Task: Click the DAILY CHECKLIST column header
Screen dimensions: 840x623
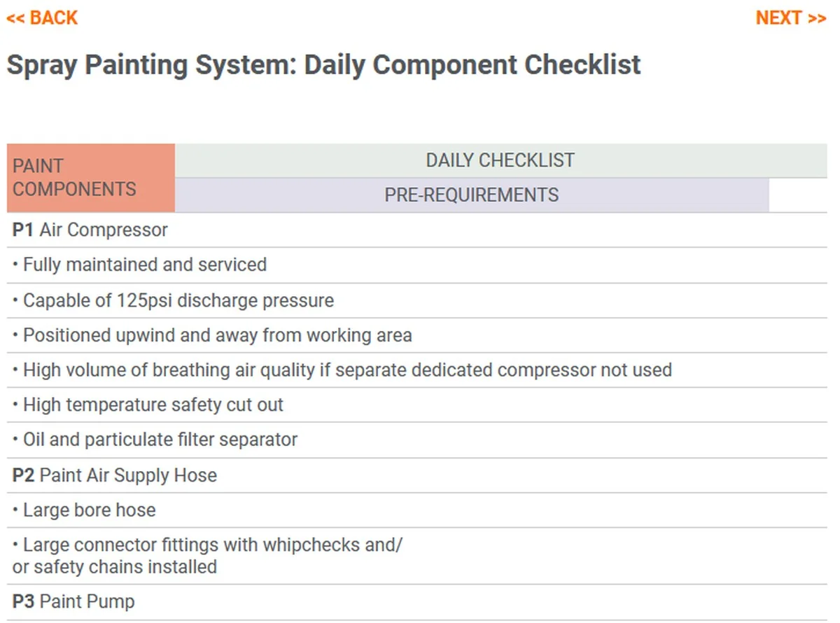Action: pos(500,160)
